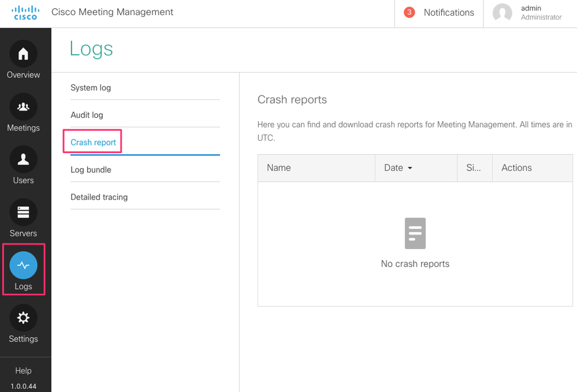Sort by Date using the dropdown arrow

pos(410,168)
